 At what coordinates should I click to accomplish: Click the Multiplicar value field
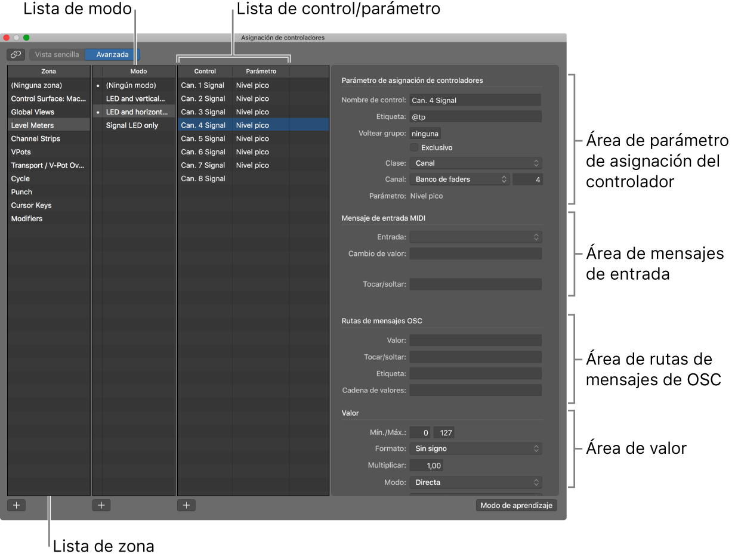tap(426, 465)
